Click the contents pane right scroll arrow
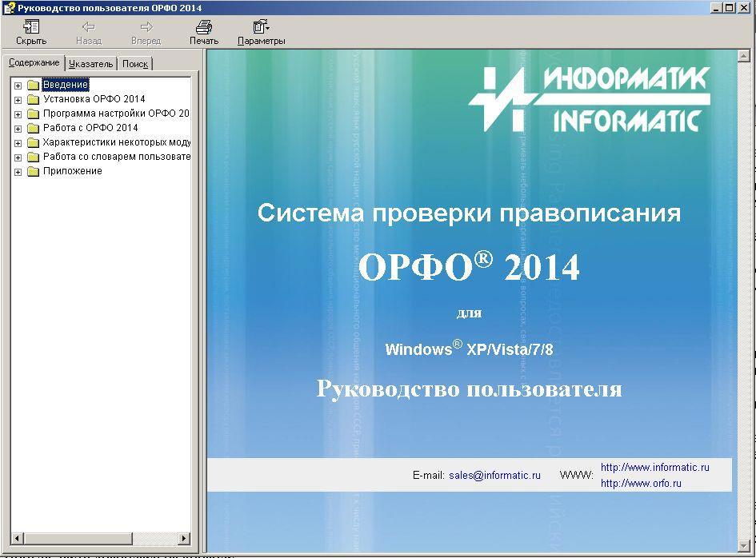This screenshot has height=558, width=756. (184, 538)
